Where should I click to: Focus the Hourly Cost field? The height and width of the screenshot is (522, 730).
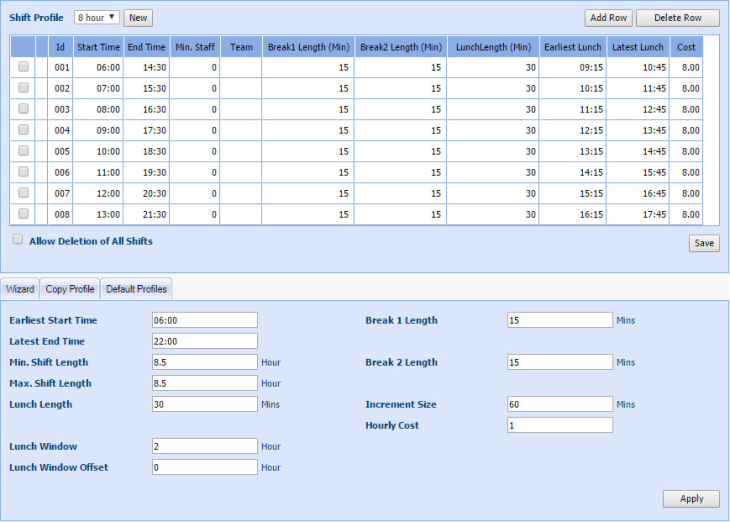coord(560,425)
